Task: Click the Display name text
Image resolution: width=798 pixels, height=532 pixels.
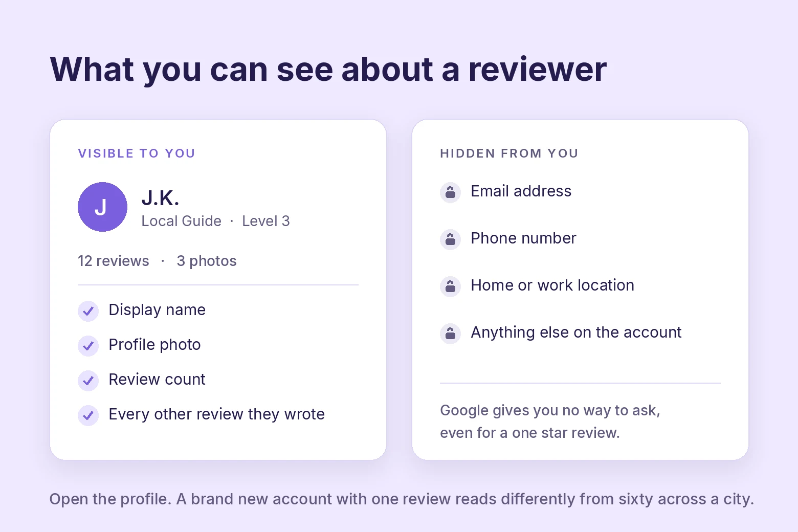Action: tap(157, 310)
